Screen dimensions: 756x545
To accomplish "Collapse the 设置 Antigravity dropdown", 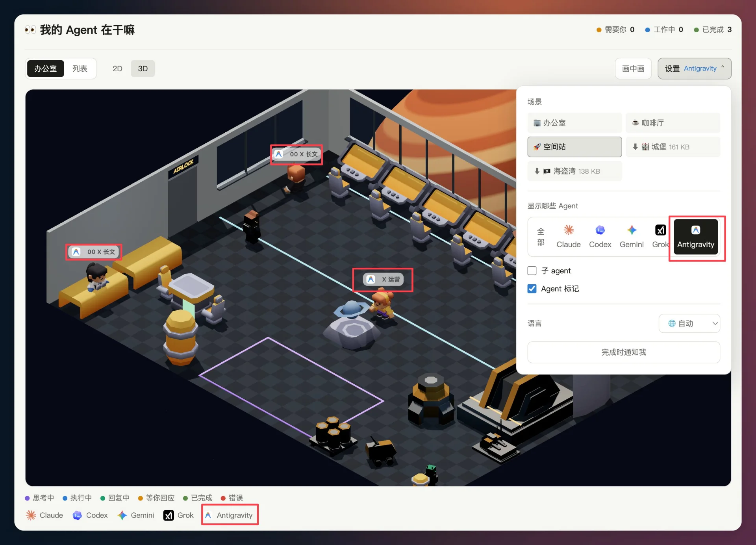I will 695,69.
